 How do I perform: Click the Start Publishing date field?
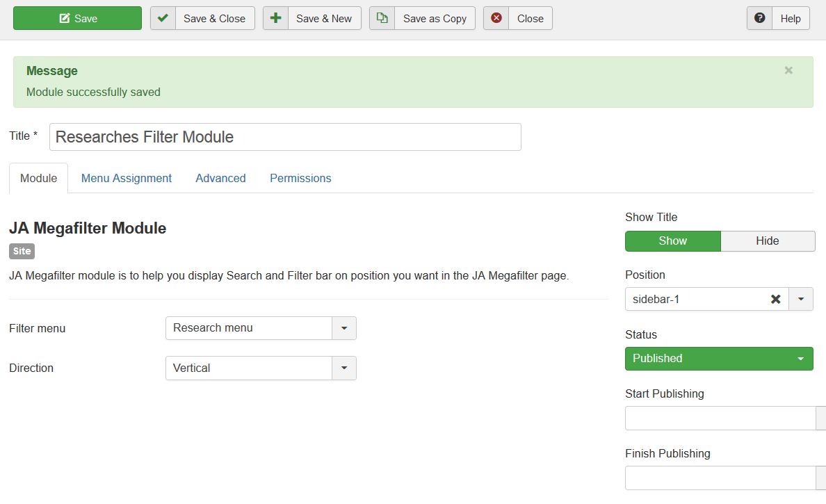pos(720,418)
